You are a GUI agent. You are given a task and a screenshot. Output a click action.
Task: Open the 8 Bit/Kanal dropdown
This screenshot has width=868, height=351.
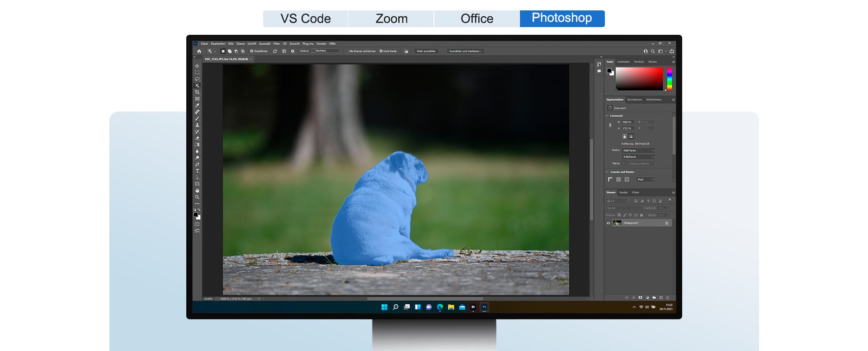[x=638, y=157]
